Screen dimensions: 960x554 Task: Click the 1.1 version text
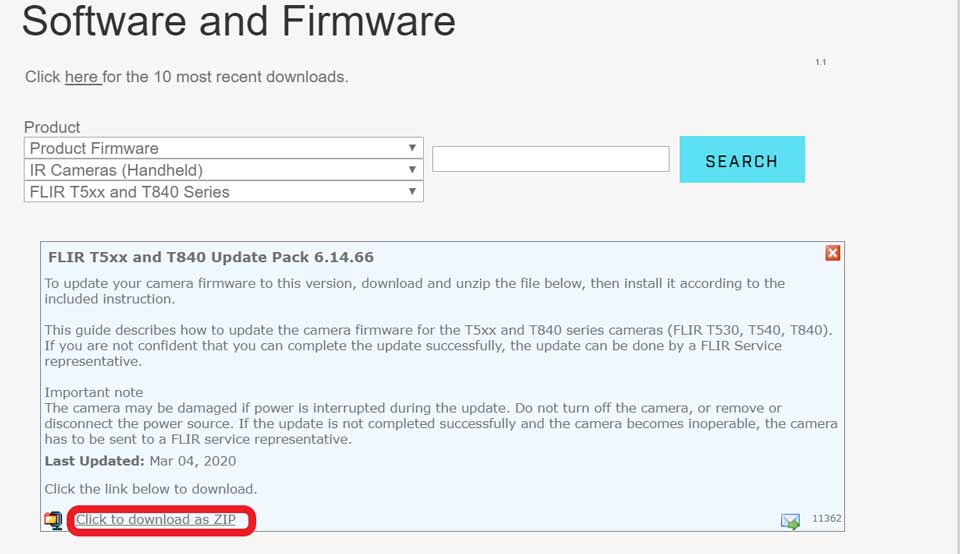[820, 62]
